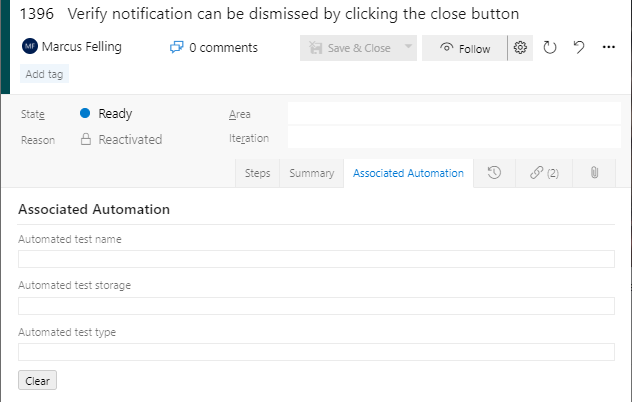
Task: Click the refresh work item icon
Action: click(550, 48)
